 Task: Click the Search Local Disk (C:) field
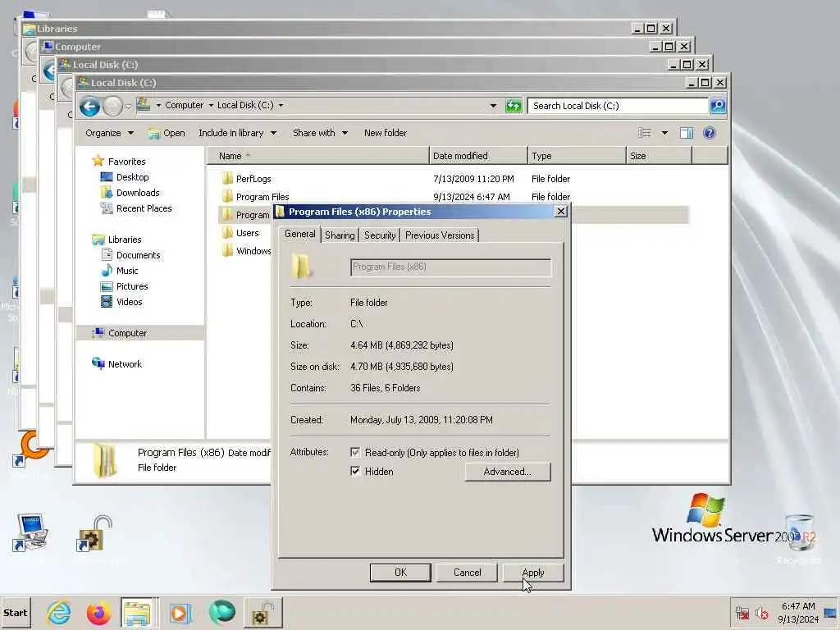(x=617, y=106)
